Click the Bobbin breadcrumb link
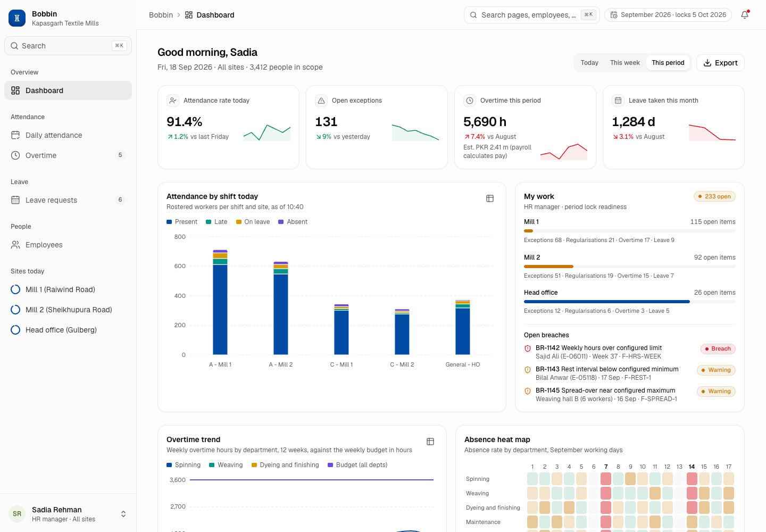Image resolution: width=766 pixels, height=532 pixels. [x=161, y=15]
